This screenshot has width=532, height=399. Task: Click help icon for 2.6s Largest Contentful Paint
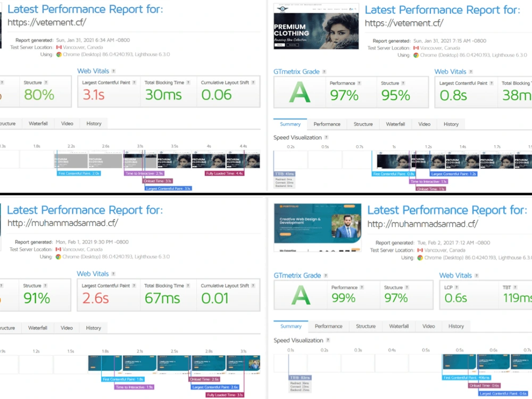pos(135,286)
